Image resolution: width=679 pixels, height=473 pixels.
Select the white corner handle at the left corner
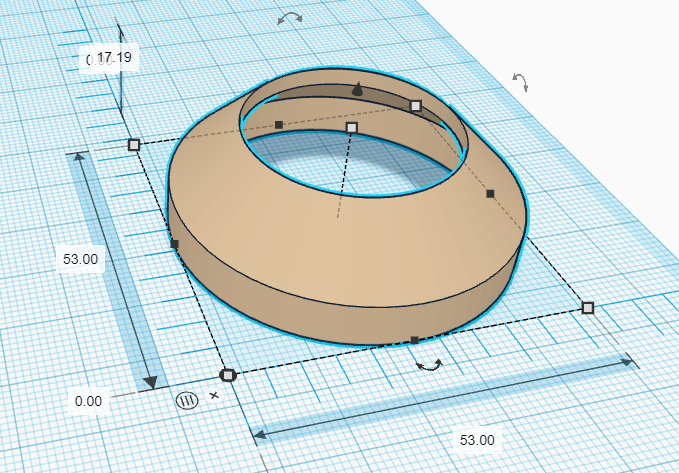click(x=134, y=145)
